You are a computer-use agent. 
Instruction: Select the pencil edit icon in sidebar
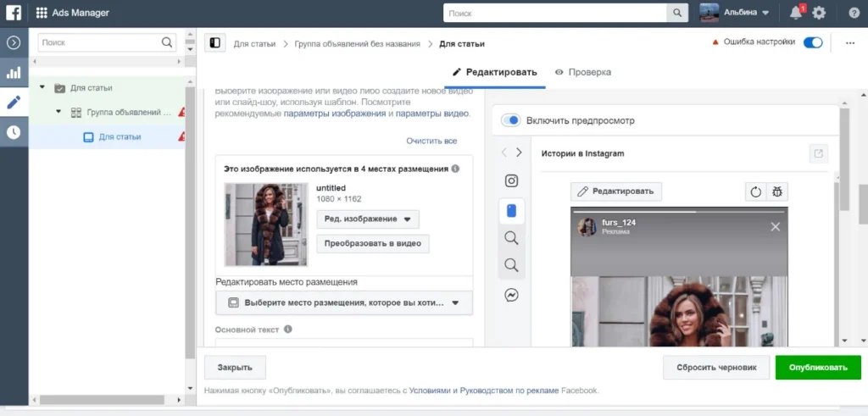(x=14, y=102)
